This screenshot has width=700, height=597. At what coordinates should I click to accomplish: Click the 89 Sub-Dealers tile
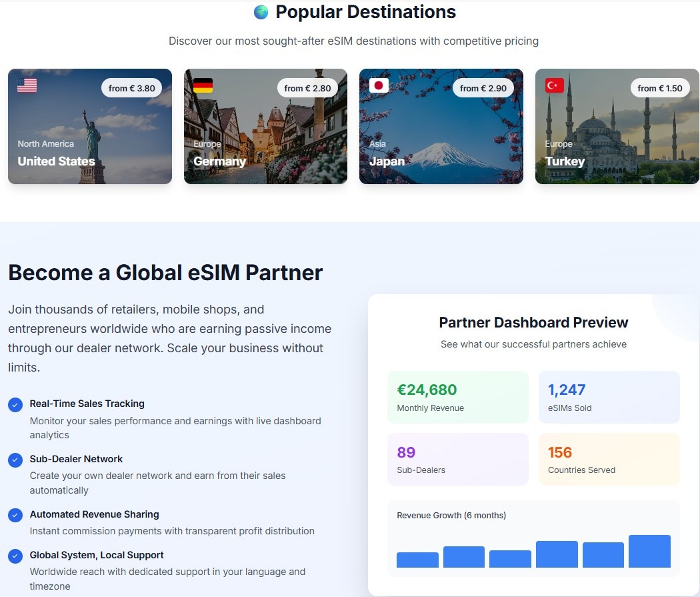(x=457, y=460)
